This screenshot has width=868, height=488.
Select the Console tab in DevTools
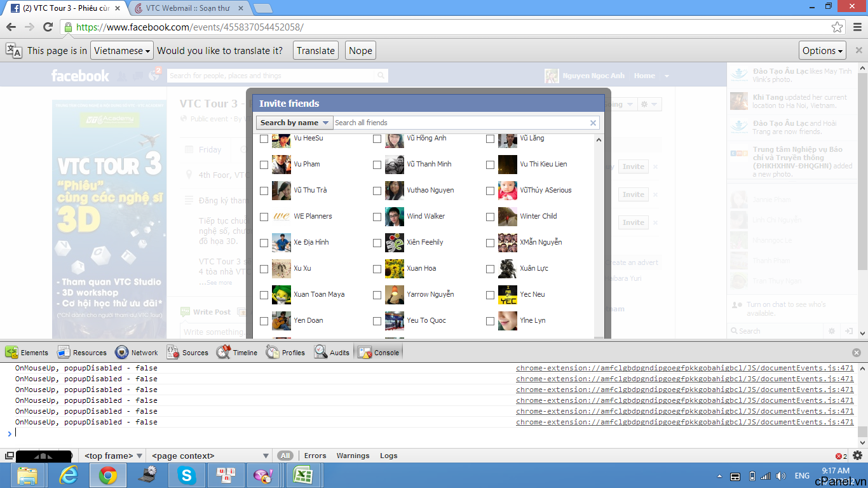click(379, 352)
